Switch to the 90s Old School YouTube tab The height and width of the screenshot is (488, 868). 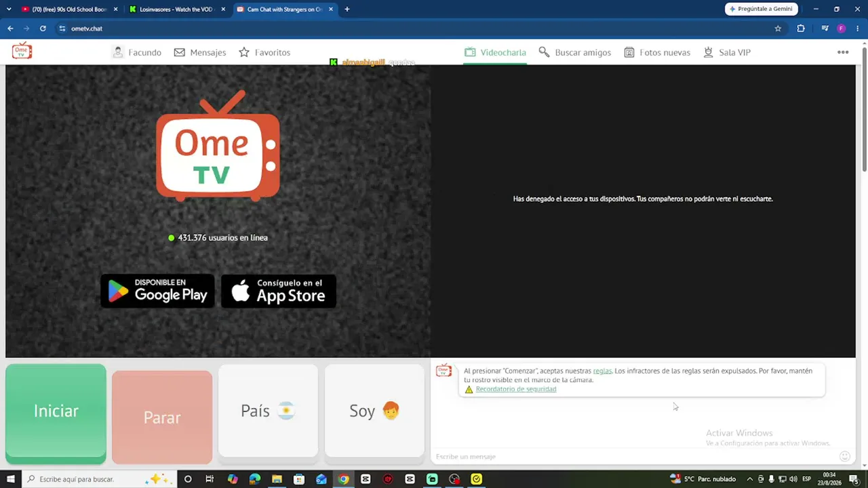click(70, 9)
